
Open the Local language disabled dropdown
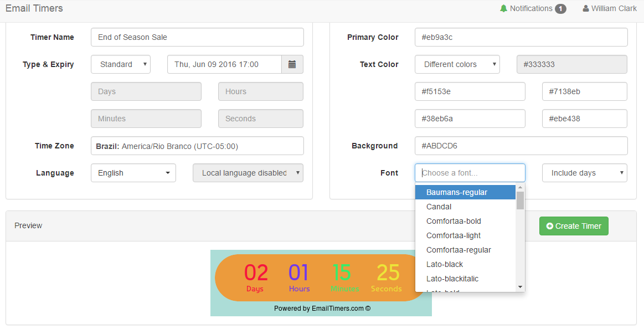248,173
